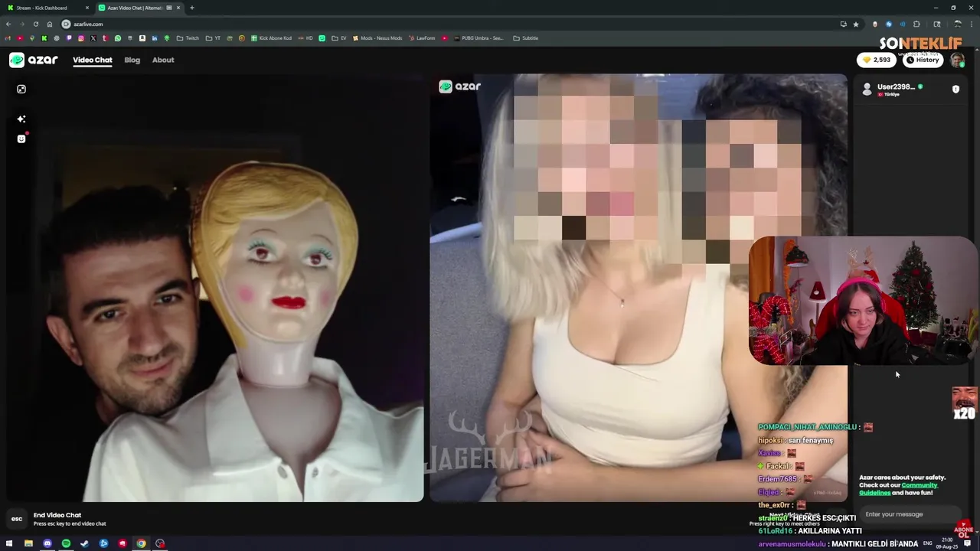Close the Azar Video Chat tab

click(x=178, y=8)
